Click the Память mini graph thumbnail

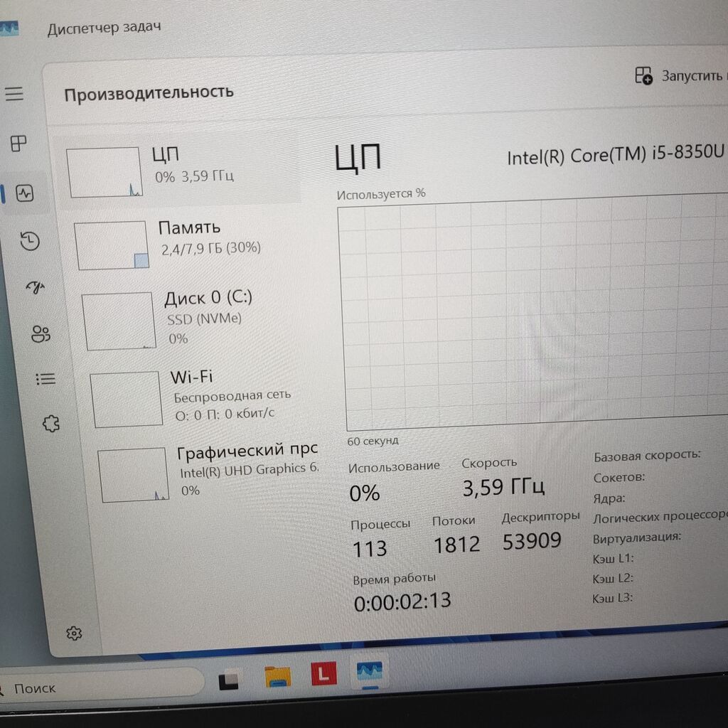click(x=112, y=245)
